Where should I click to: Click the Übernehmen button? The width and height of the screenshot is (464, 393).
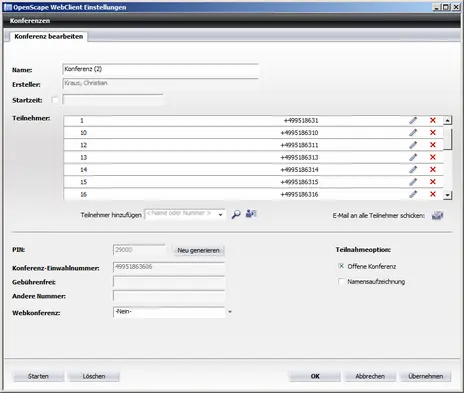tap(426, 376)
